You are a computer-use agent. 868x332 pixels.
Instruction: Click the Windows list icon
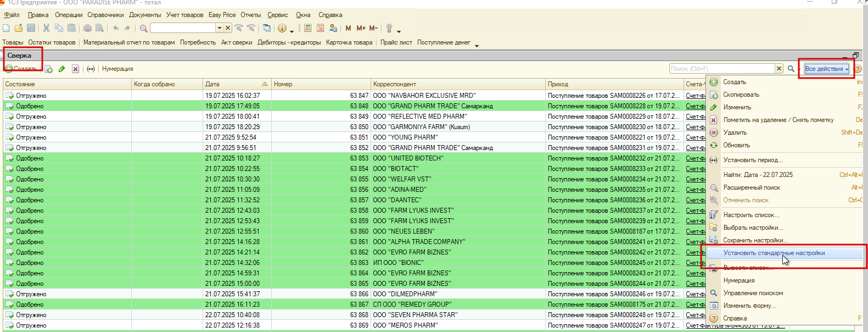point(267,28)
